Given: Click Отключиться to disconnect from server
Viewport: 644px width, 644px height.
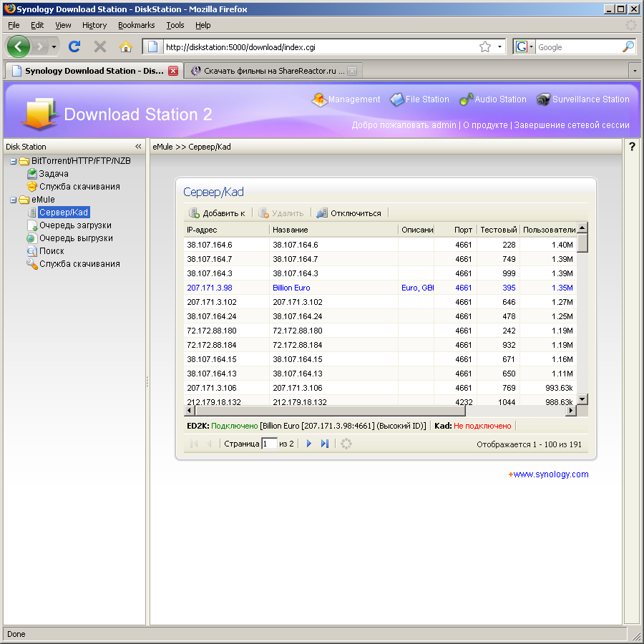Looking at the screenshot, I should [x=348, y=213].
